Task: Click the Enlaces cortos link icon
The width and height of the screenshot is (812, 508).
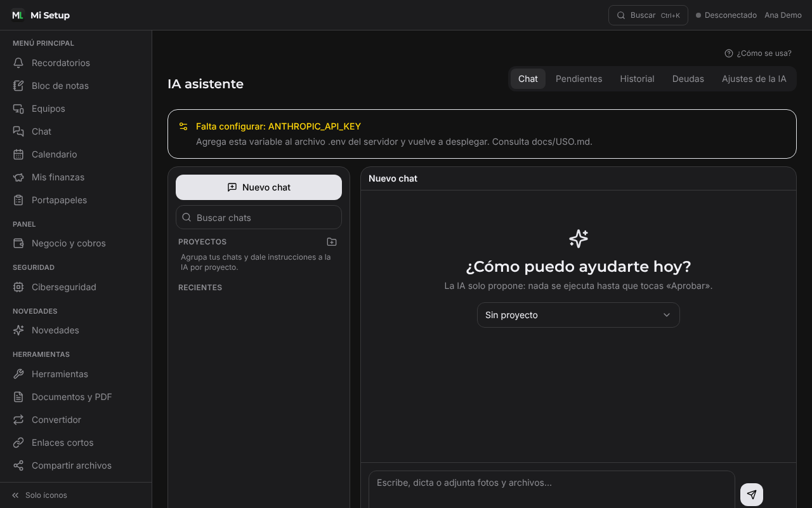Action: pyautogui.click(x=18, y=443)
